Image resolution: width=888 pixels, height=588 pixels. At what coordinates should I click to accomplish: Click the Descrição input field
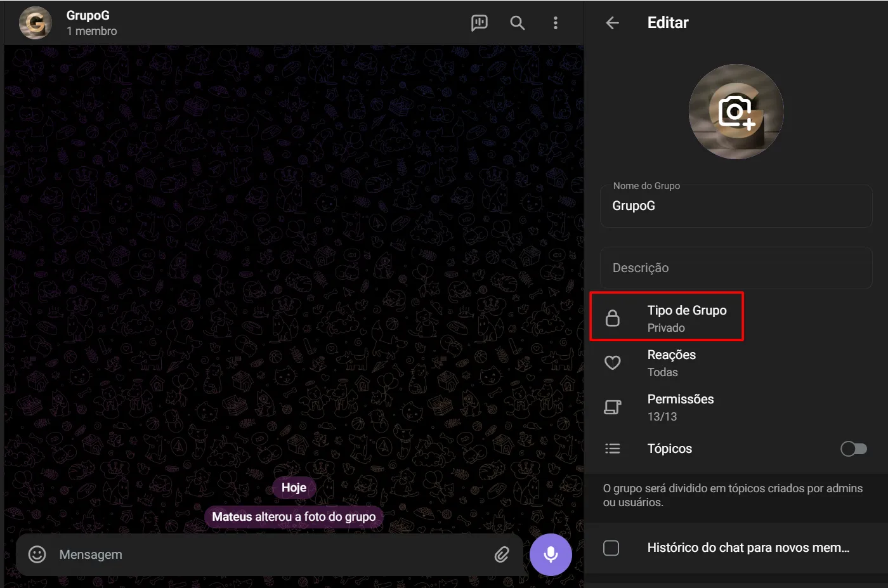coord(736,268)
